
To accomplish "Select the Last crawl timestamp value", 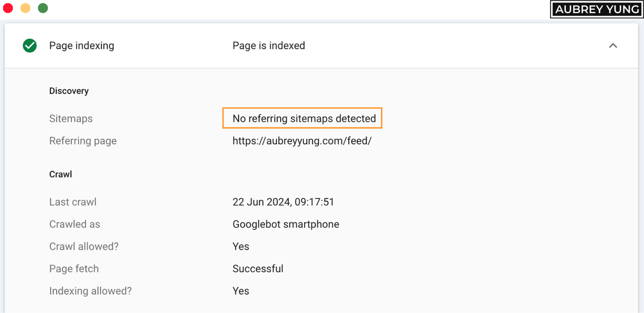I will pyautogui.click(x=283, y=202).
